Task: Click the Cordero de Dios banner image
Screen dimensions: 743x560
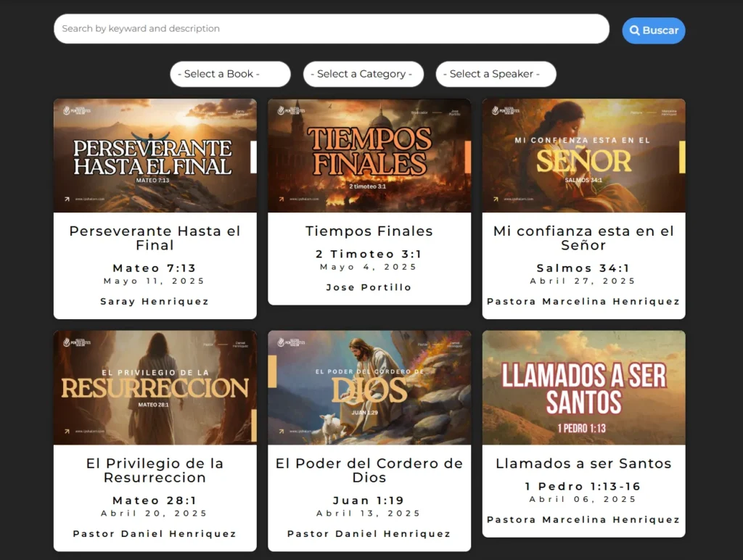Action: pyautogui.click(x=369, y=387)
